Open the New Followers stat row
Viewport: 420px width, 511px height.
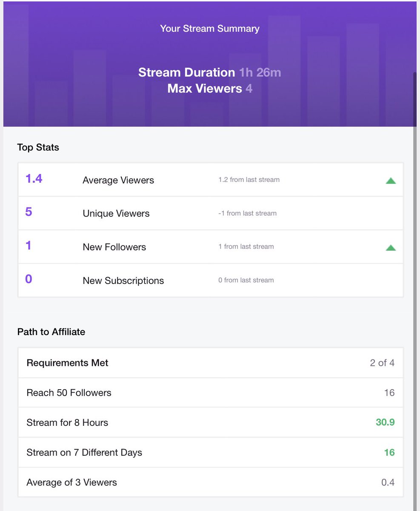(211, 247)
